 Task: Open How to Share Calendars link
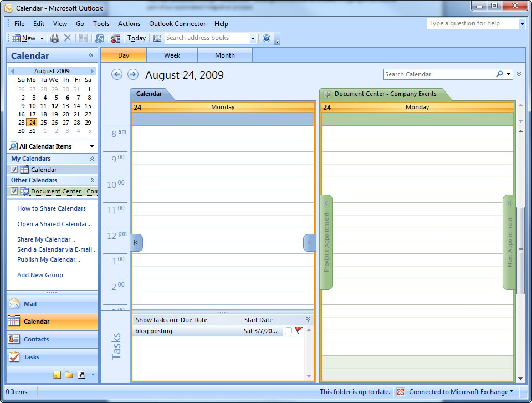pos(52,208)
